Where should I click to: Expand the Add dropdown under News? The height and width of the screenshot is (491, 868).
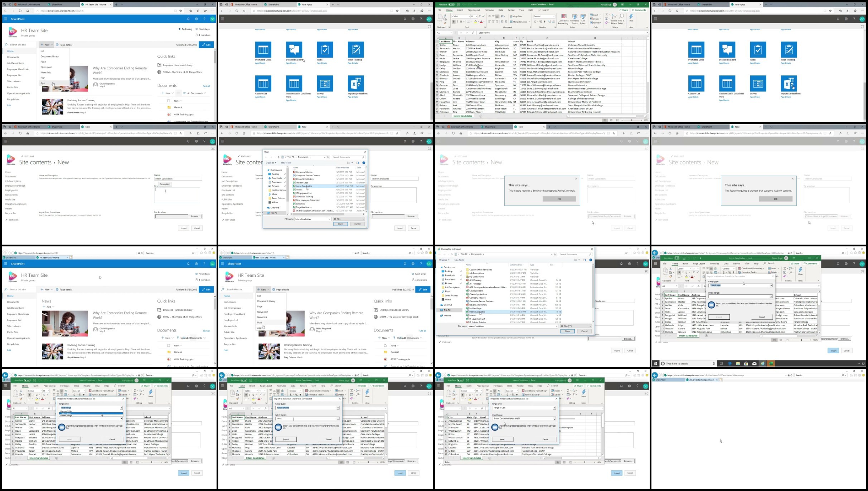[x=49, y=307]
